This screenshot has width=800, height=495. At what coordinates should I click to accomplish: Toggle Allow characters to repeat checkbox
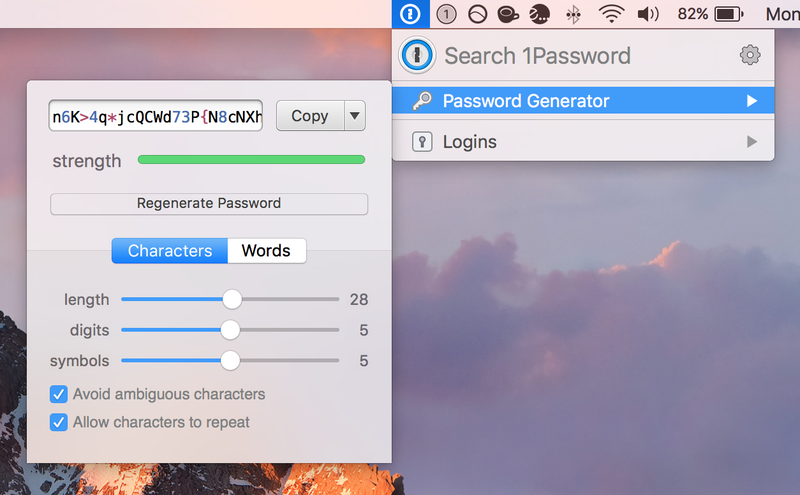pos(59,423)
